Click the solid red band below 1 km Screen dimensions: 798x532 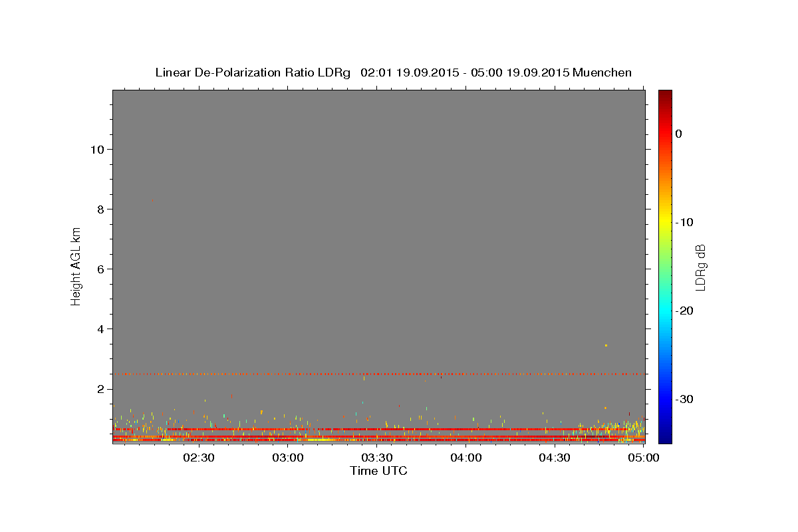pos(378,429)
